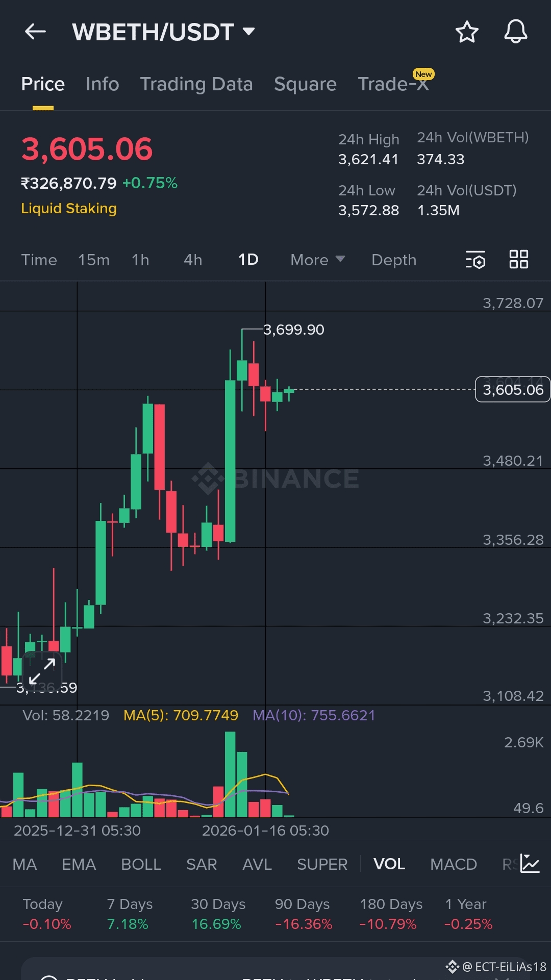
Task: Switch to the Depth chart view
Action: [394, 260]
